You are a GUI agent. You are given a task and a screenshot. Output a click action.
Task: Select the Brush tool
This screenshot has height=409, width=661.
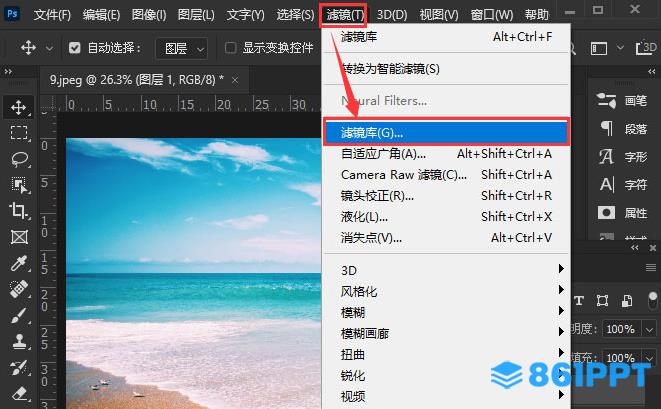[x=19, y=315]
